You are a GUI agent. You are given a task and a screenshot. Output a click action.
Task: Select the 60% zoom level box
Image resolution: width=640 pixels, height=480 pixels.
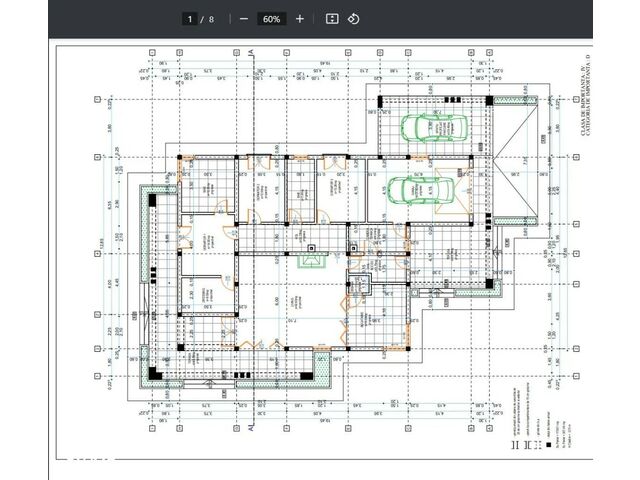point(271,19)
